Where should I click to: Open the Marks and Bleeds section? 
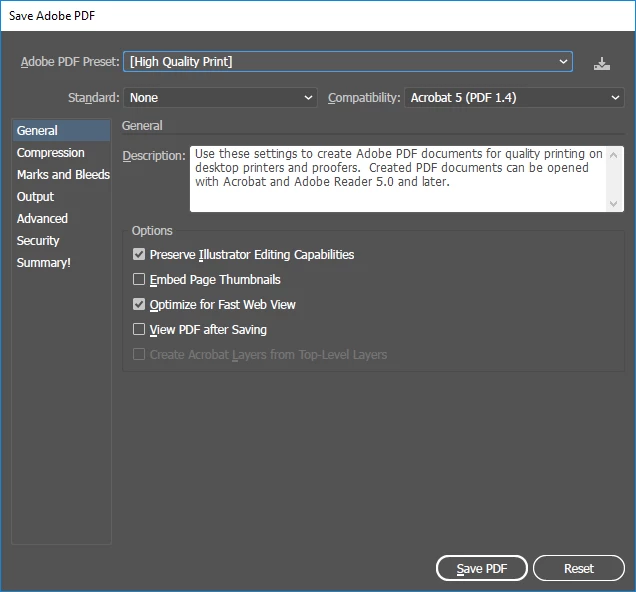pos(61,175)
